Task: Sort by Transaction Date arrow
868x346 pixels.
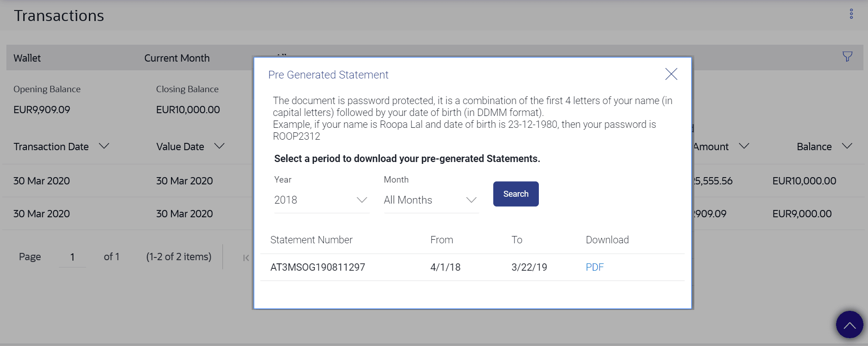Action: tap(104, 146)
